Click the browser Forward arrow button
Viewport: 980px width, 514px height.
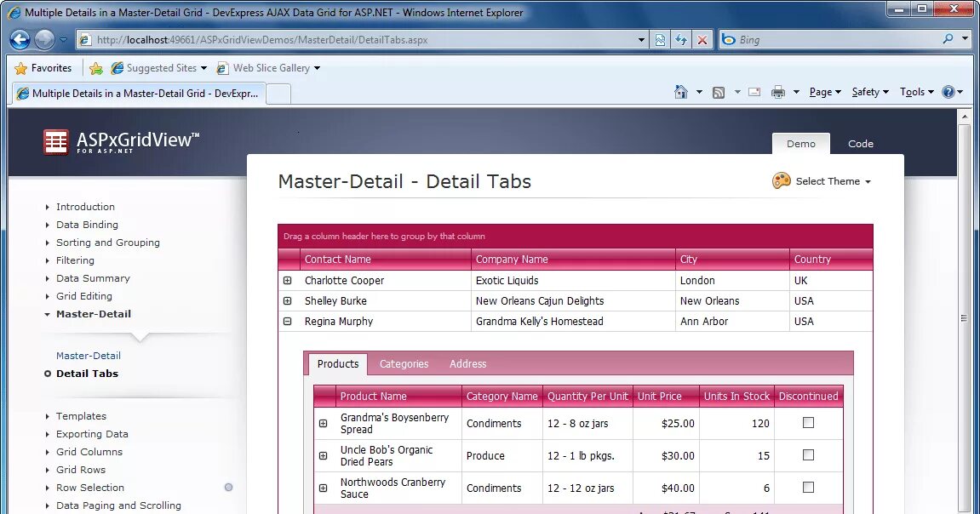[x=44, y=40]
